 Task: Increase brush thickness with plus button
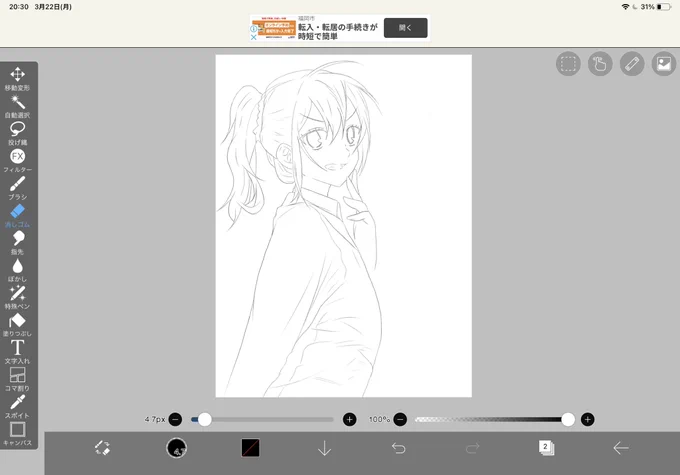coord(350,419)
